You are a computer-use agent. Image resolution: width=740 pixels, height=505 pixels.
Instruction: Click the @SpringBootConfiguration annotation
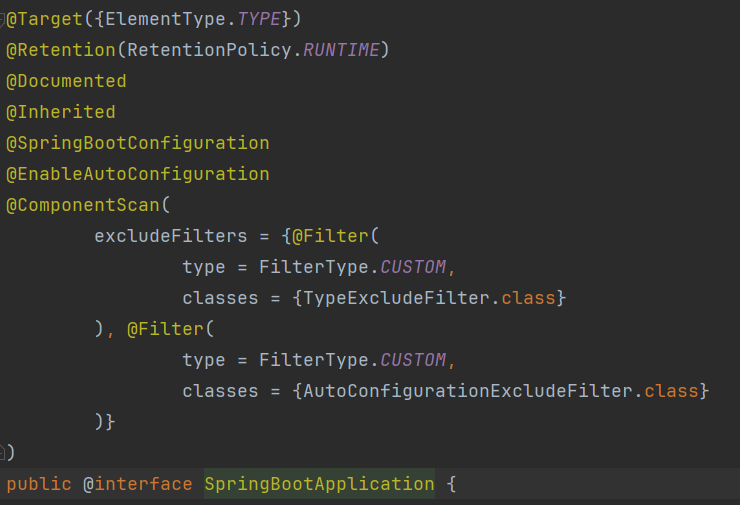click(x=138, y=143)
